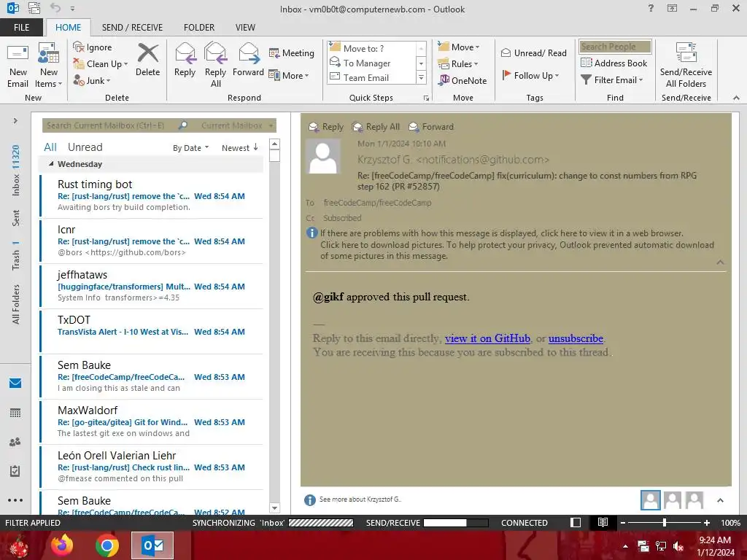Switch to the VIEW tab
747x560 pixels.
(x=245, y=28)
